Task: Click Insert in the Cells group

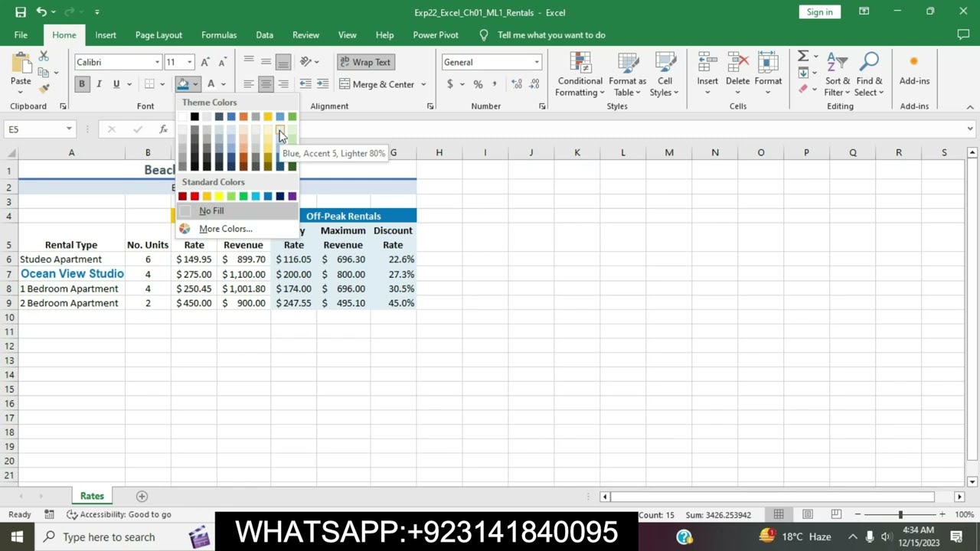Action: point(707,74)
